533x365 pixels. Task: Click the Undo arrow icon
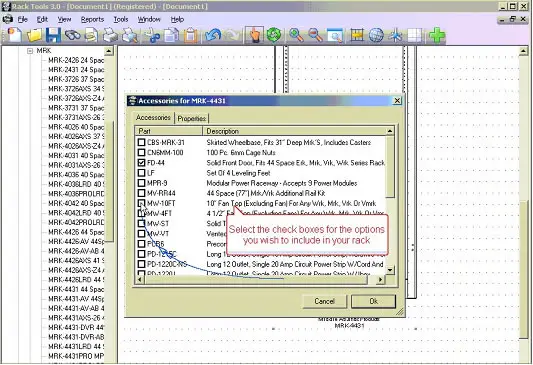(213, 35)
